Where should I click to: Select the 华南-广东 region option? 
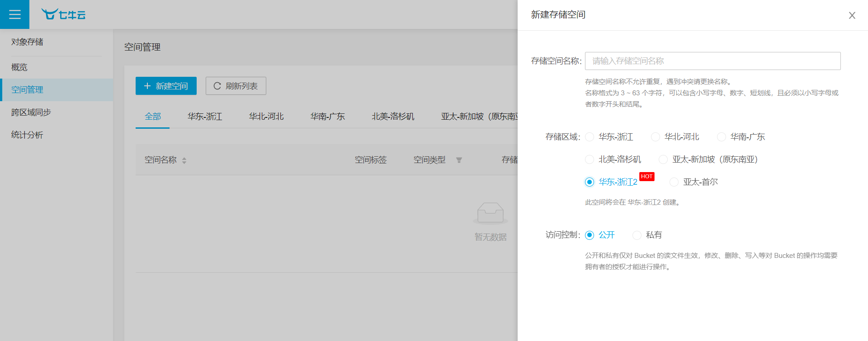pyautogui.click(x=722, y=137)
